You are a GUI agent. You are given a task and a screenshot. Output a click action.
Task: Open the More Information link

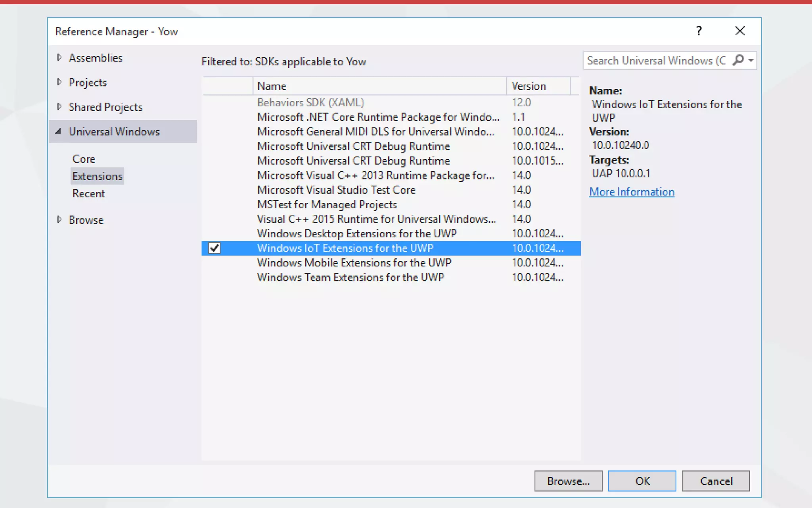click(x=631, y=192)
